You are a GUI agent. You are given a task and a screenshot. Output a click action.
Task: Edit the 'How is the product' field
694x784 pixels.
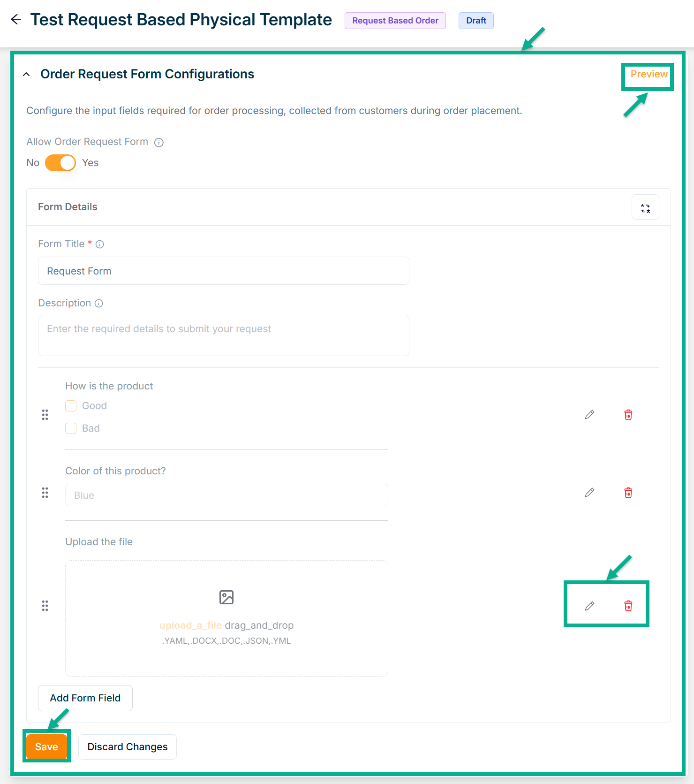tap(589, 415)
